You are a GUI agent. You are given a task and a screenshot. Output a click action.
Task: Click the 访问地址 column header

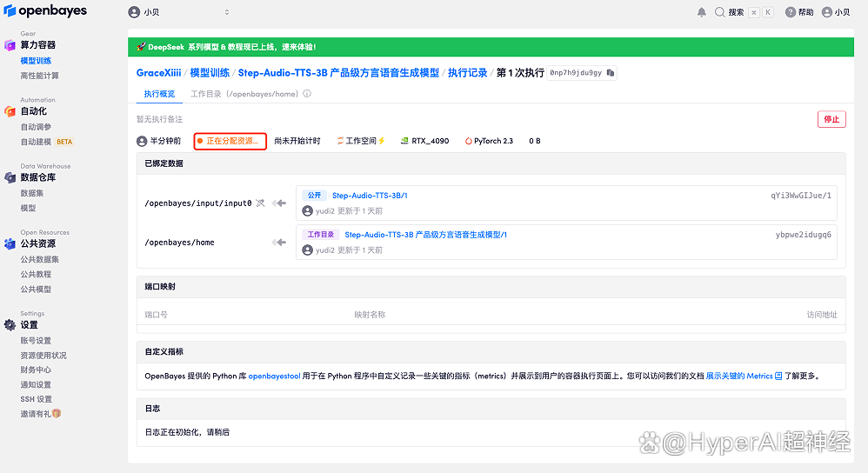pos(822,314)
